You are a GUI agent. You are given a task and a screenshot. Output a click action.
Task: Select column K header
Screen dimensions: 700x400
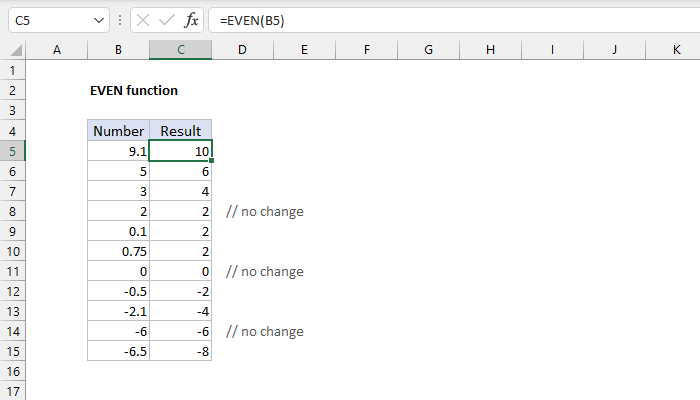click(676, 49)
